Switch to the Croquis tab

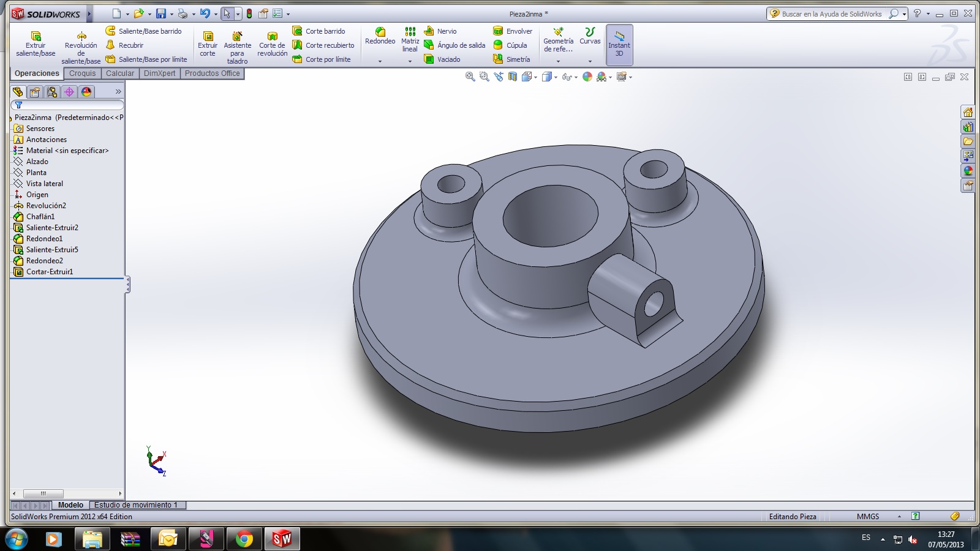click(x=83, y=73)
